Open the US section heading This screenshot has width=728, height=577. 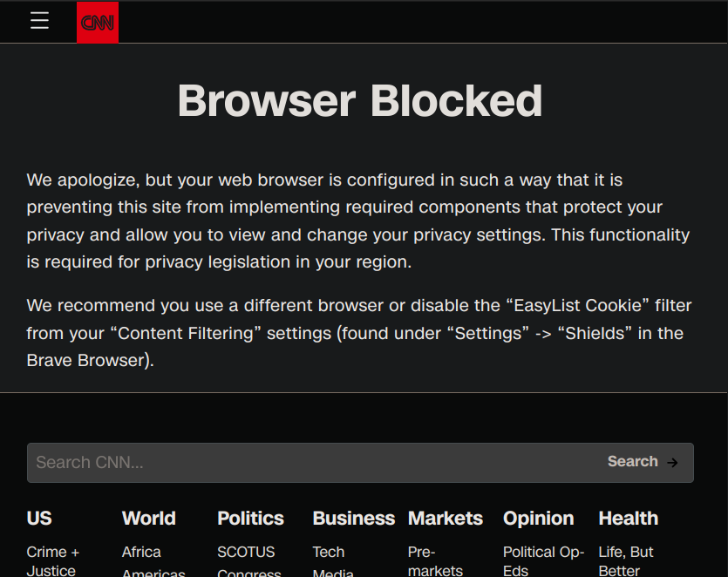39,519
